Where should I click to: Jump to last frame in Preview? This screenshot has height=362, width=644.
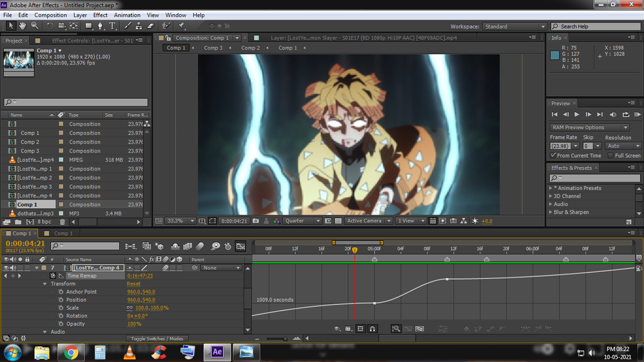(x=600, y=115)
